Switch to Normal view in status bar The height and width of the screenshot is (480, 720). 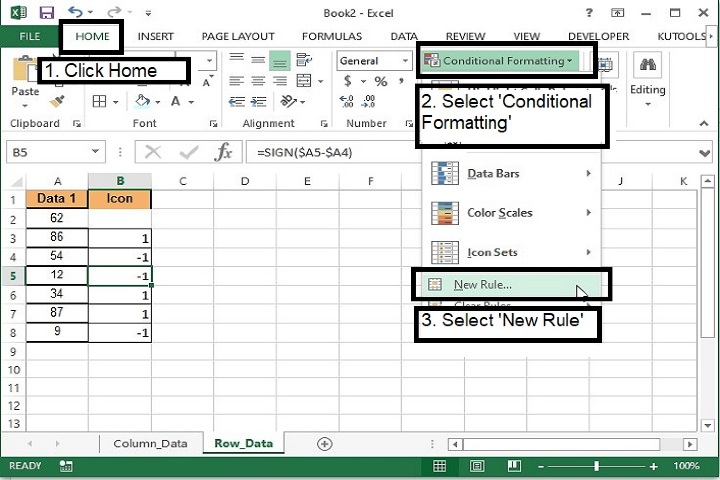(x=439, y=467)
